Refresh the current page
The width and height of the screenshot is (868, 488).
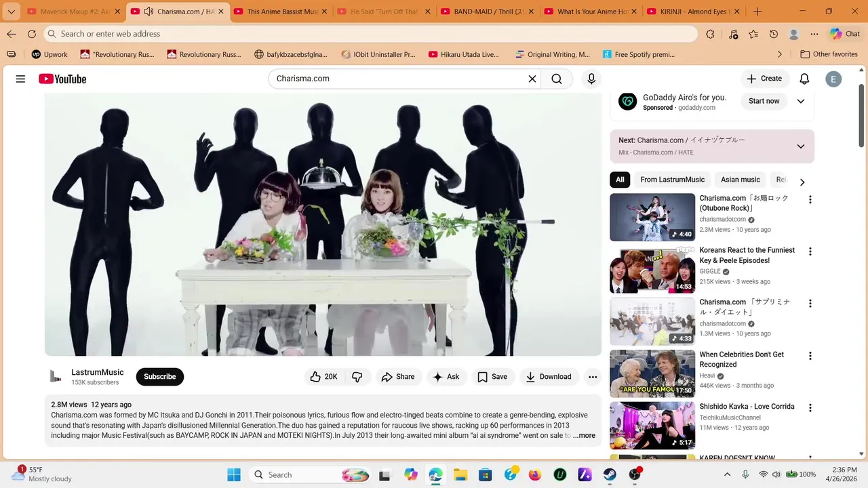pyautogui.click(x=32, y=34)
